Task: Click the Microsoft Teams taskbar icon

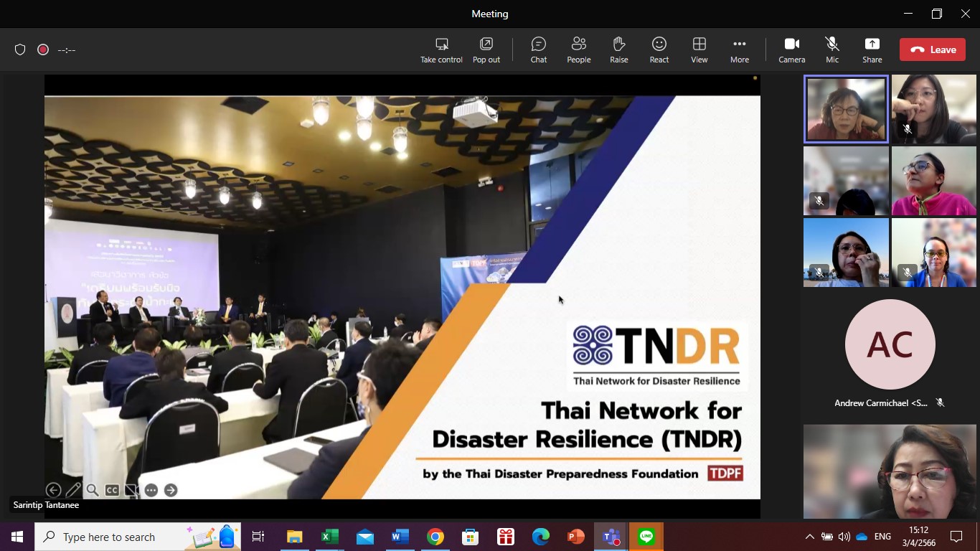Action: pyautogui.click(x=611, y=537)
